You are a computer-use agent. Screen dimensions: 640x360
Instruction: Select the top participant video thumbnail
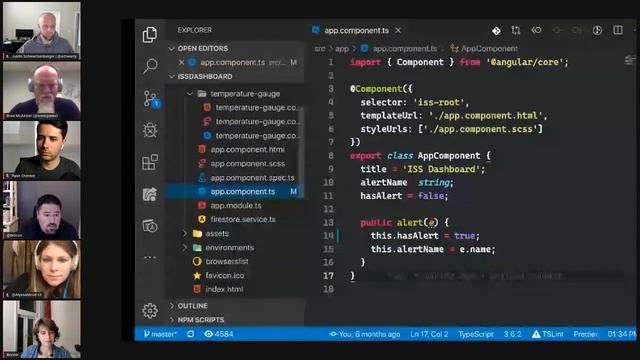click(x=42, y=31)
